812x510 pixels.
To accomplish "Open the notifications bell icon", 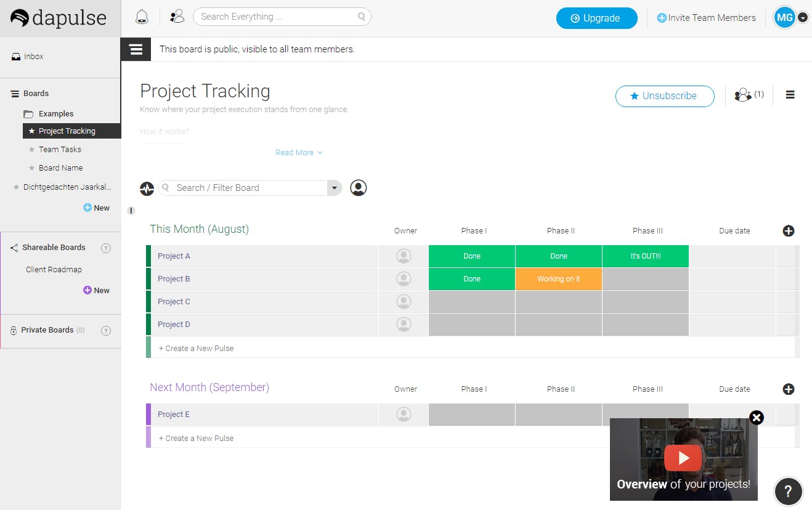I will coord(142,17).
